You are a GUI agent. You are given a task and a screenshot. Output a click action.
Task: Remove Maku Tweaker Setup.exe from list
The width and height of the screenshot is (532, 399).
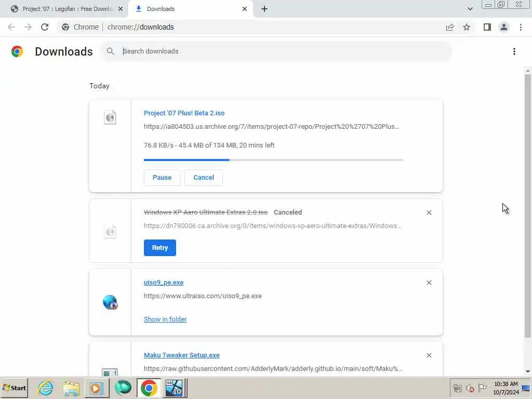pyautogui.click(x=429, y=355)
